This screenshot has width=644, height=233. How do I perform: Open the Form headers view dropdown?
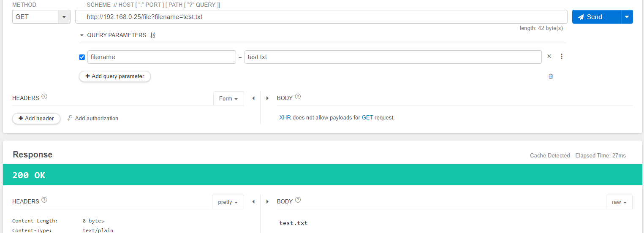[x=228, y=98]
